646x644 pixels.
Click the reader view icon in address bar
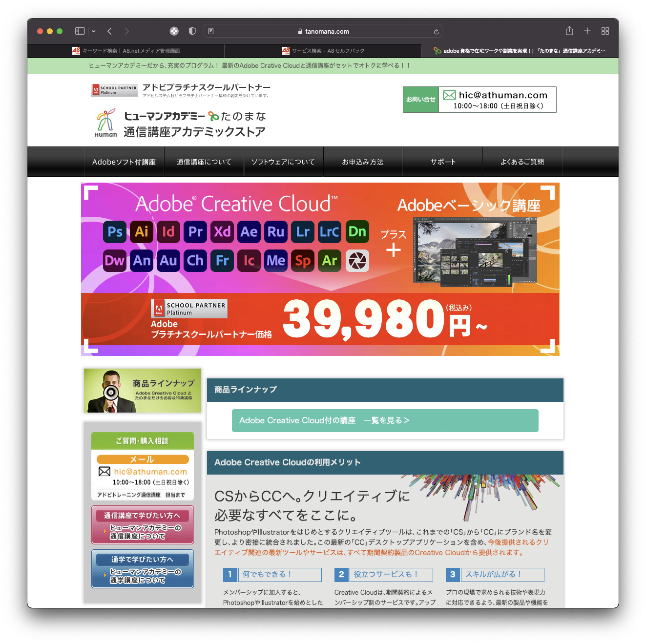(211, 31)
